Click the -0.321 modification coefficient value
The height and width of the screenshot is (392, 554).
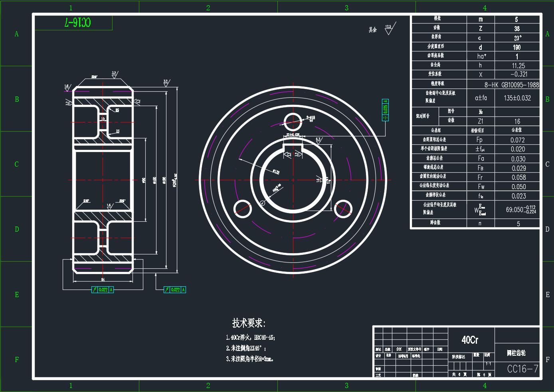click(x=518, y=74)
